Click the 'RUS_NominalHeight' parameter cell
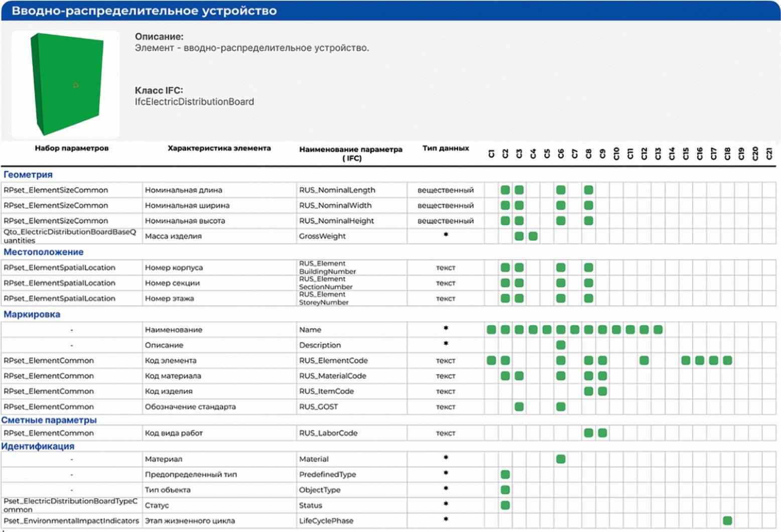This screenshot has height=532, width=781. pyautogui.click(x=351, y=221)
